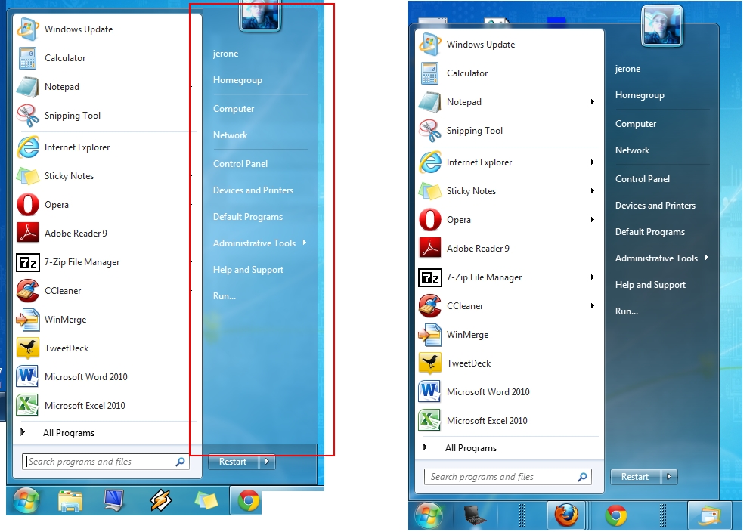Click the Restart button in left Start menu
Viewport: 756px width, 532px height.
[x=233, y=462]
